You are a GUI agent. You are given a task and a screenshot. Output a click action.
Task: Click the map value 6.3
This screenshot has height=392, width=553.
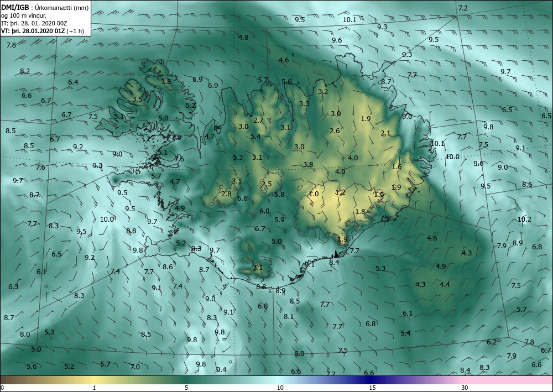click(x=13, y=286)
